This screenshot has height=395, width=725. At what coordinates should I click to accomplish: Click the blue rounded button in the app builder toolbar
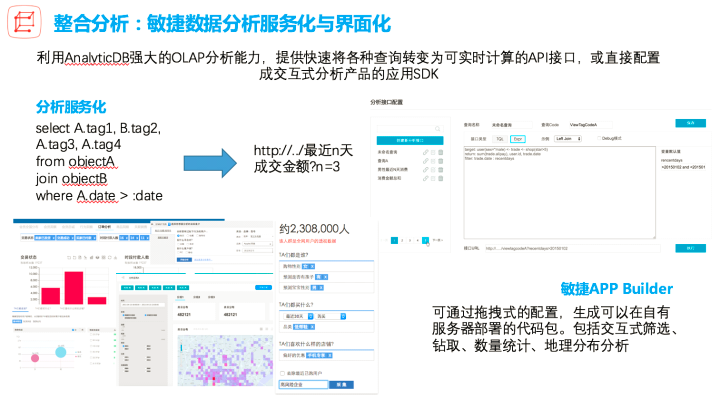pyautogui.click(x=264, y=287)
